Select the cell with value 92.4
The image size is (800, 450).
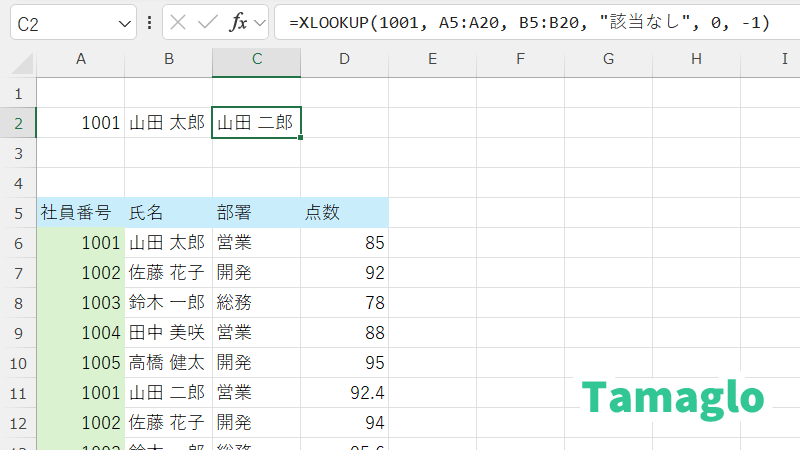pos(344,392)
